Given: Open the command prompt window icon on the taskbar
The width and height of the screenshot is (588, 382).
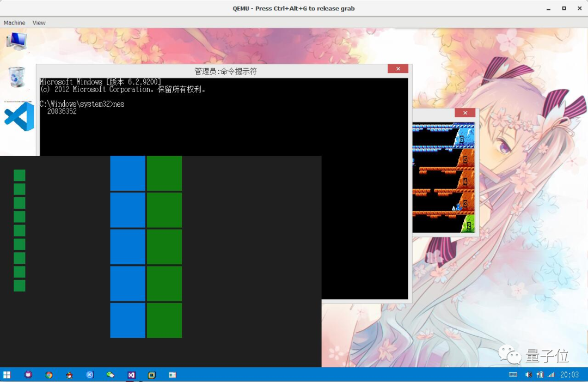Looking at the screenshot, I should point(173,375).
